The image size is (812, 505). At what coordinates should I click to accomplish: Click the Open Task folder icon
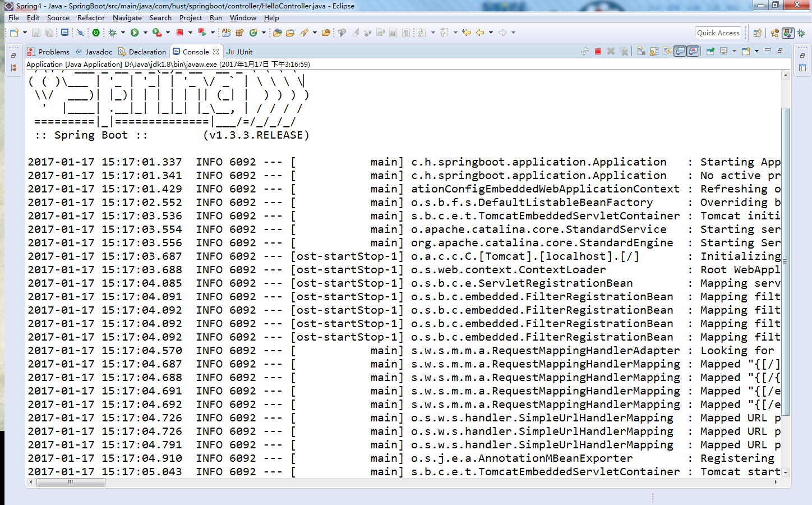290,33
